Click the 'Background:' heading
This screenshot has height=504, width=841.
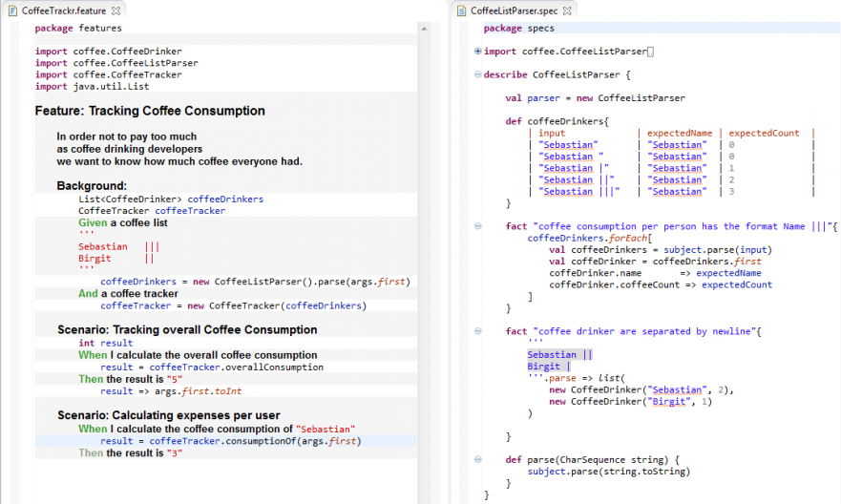coord(92,186)
